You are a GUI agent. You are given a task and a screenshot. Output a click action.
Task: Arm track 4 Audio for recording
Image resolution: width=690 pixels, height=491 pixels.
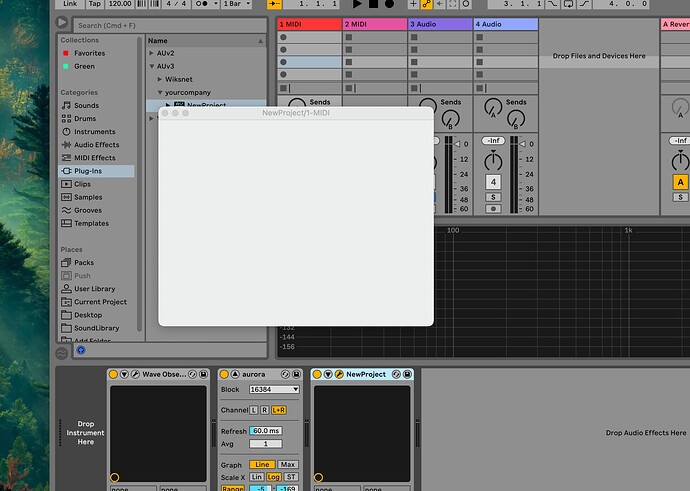click(493, 209)
